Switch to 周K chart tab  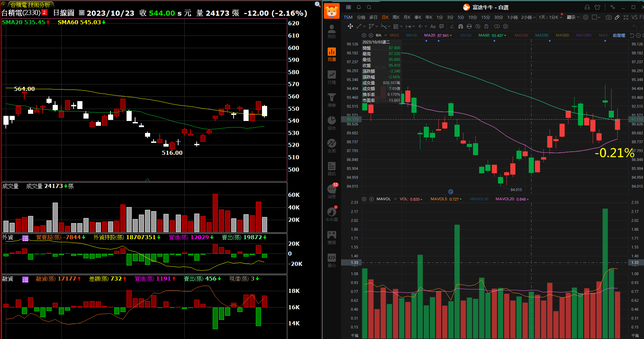(396, 17)
